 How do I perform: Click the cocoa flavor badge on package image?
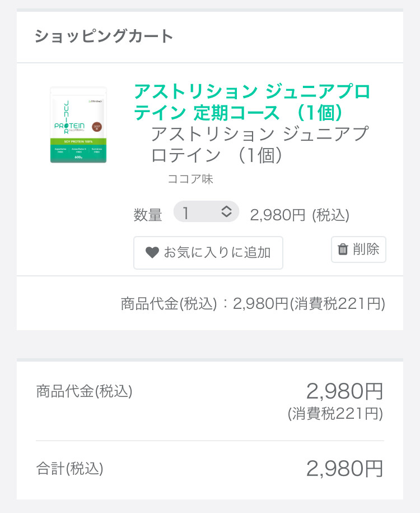97,127
